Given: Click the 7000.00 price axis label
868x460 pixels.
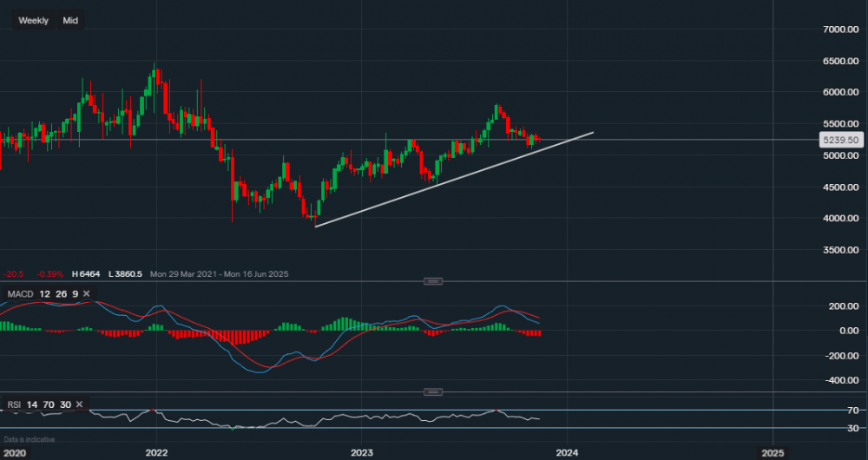Looking at the screenshot, I should (x=841, y=30).
